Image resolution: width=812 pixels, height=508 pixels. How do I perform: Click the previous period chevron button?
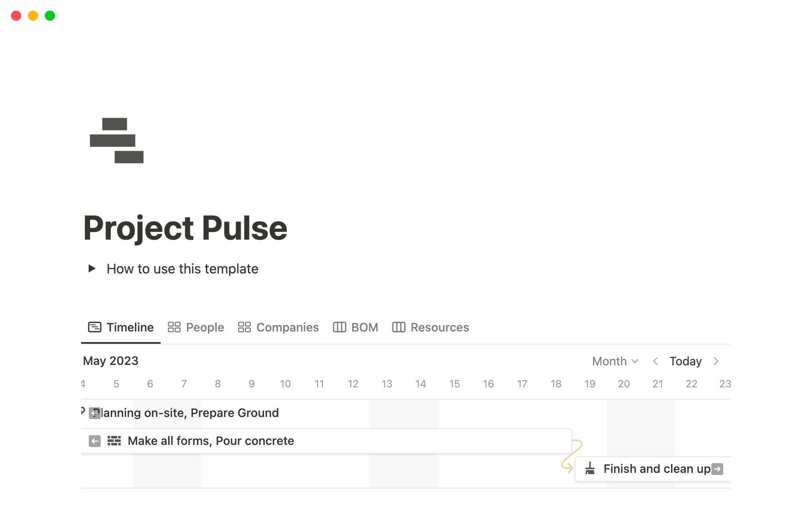click(x=655, y=361)
